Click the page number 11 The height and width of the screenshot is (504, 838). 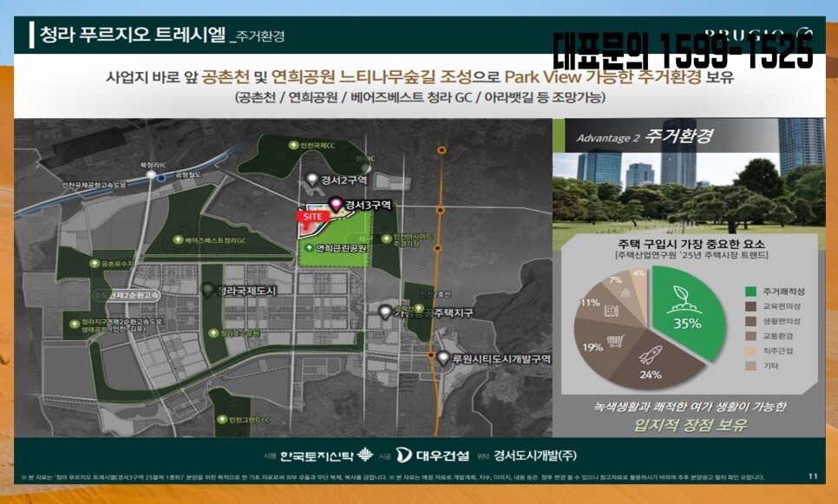(813, 477)
